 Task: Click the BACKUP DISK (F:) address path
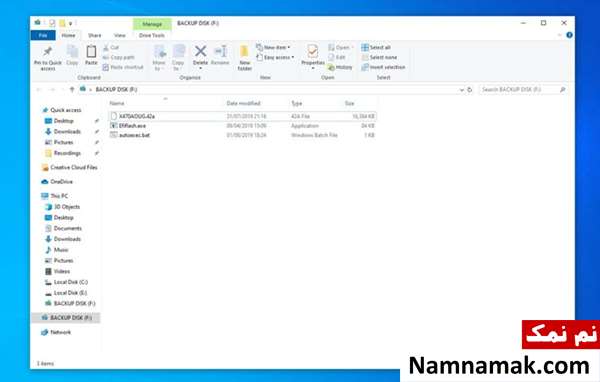click(116, 89)
